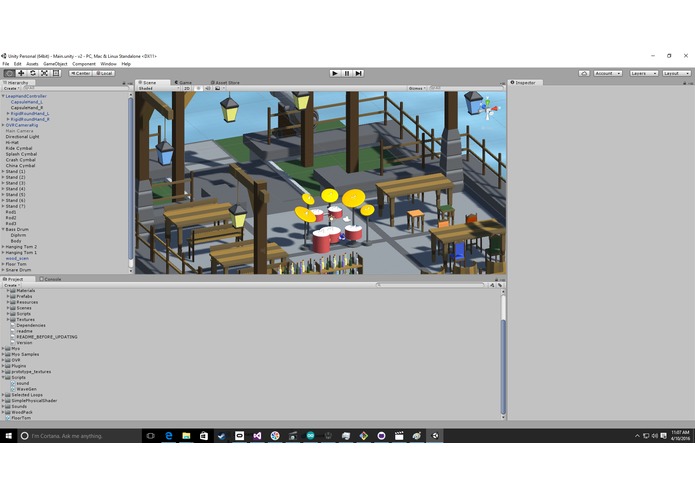
Task: Expand the Myo Samples folder
Action: coord(3,354)
